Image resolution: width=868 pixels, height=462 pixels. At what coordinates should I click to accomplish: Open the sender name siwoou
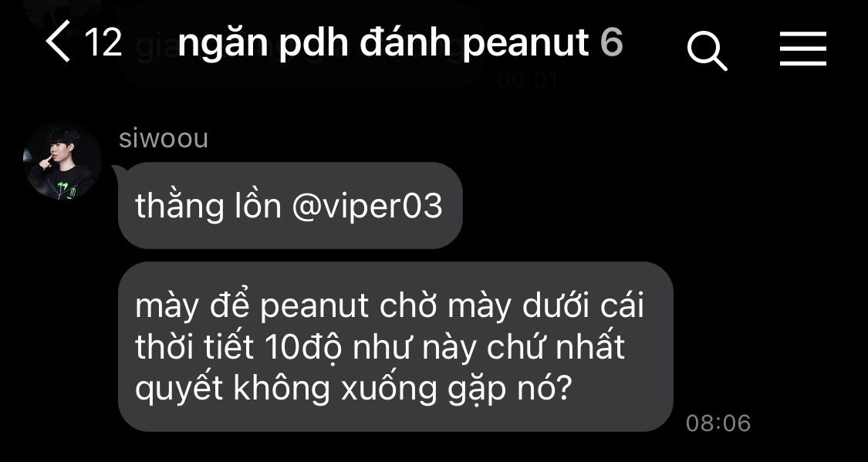click(x=164, y=138)
